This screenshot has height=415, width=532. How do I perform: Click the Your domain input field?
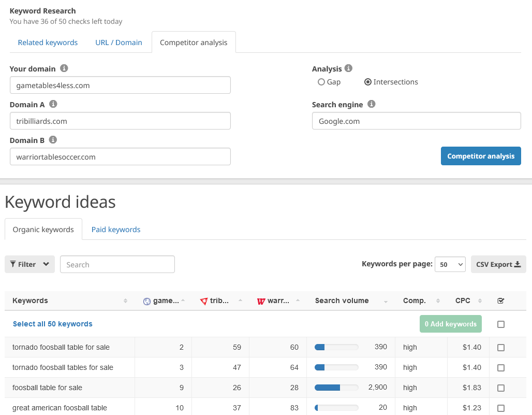pyautogui.click(x=120, y=85)
